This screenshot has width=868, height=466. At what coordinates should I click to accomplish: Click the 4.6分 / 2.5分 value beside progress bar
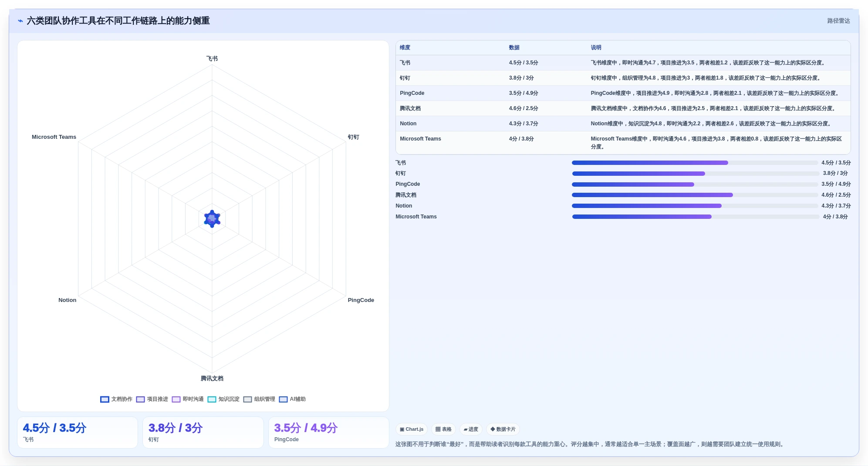click(x=836, y=195)
